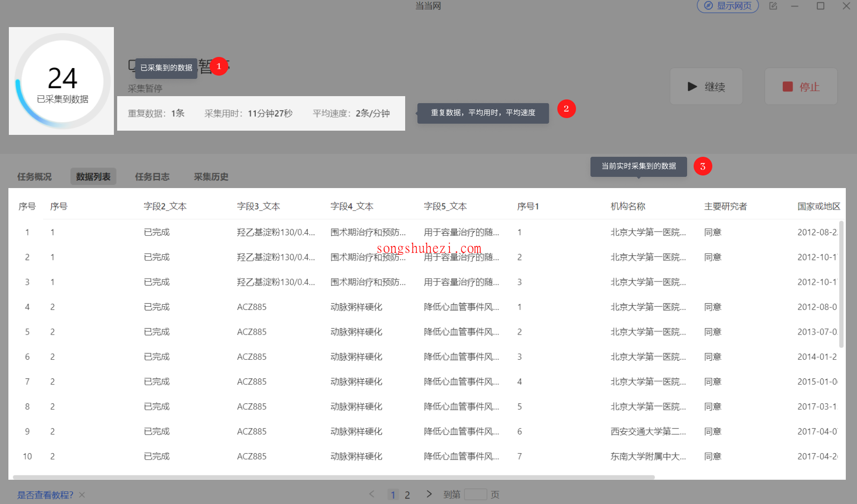Select the 数据列表 tab
Viewport: 857px width, 504px height.
[93, 177]
